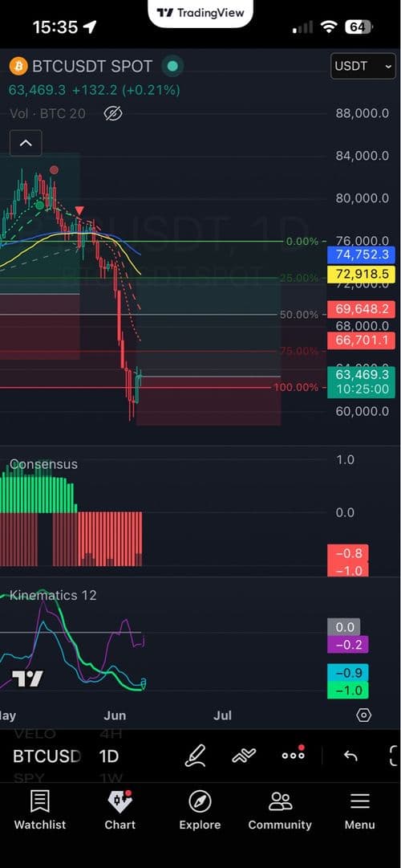
Task: Select the yellow 72,918.5 price label
Action: pyautogui.click(x=361, y=274)
